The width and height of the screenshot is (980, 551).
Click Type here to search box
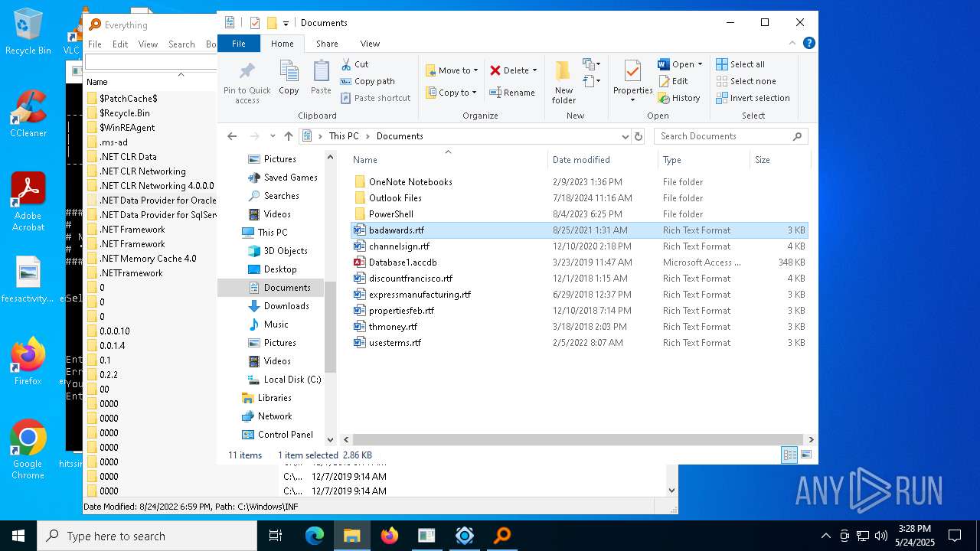pyautogui.click(x=147, y=536)
